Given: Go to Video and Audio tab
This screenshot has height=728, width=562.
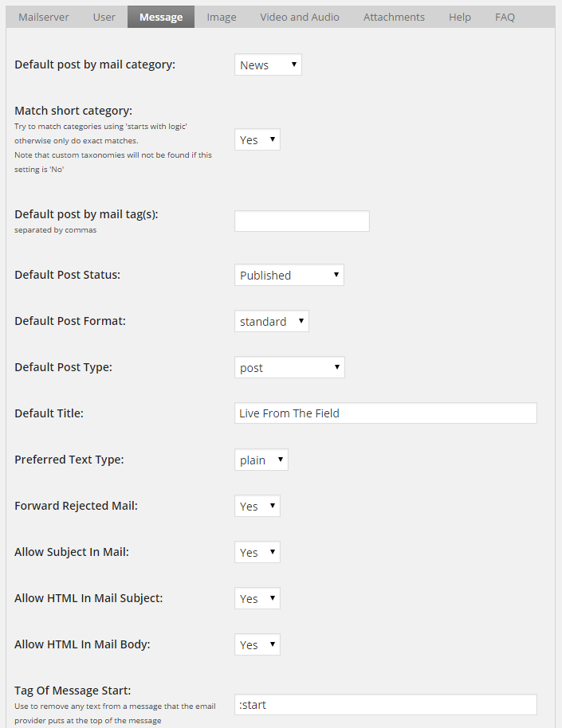Looking at the screenshot, I should [x=299, y=17].
